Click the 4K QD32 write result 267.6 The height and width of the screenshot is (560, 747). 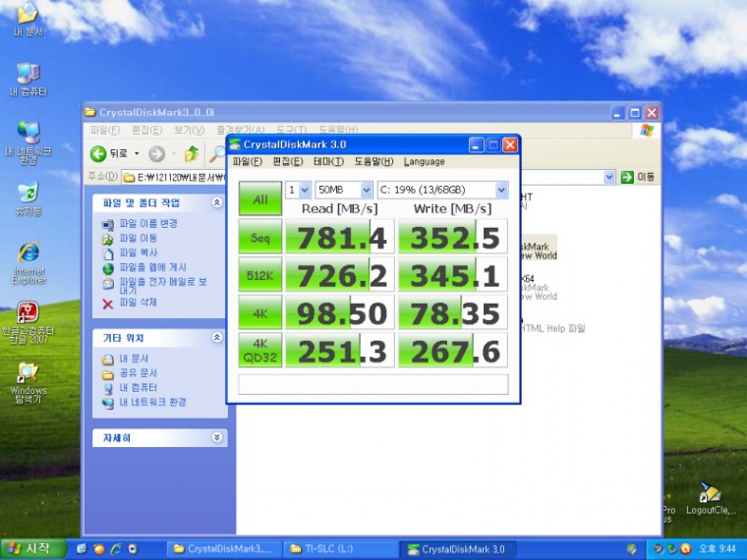click(x=453, y=351)
